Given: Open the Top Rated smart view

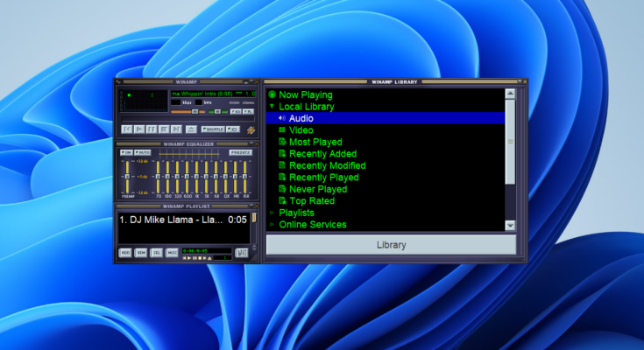Looking at the screenshot, I should (312, 200).
